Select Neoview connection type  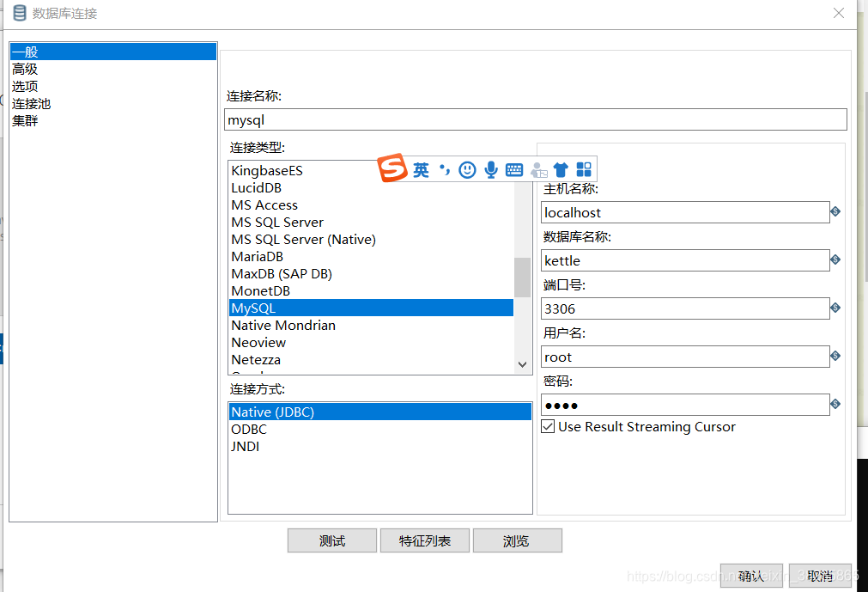371,342
